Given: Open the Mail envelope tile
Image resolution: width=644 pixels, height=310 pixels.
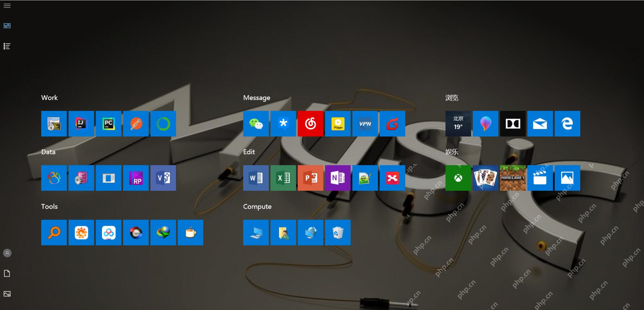Looking at the screenshot, I should tap(540, 124).
